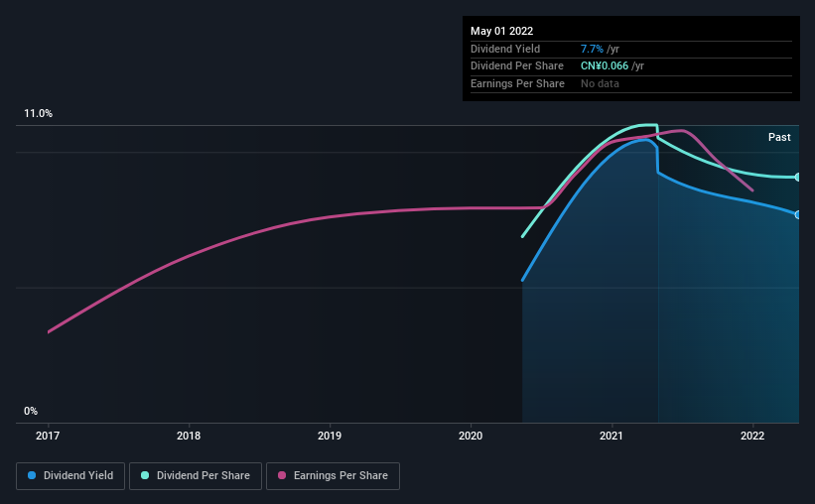Click the 11.0% y-axis label

[38, 113]
